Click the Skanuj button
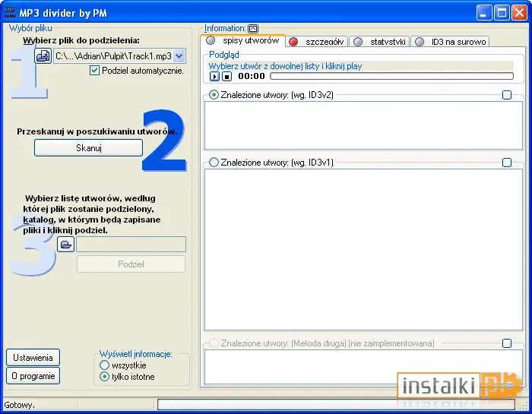Viewport: 532px width, 414px height. click(x=89, y=148)
